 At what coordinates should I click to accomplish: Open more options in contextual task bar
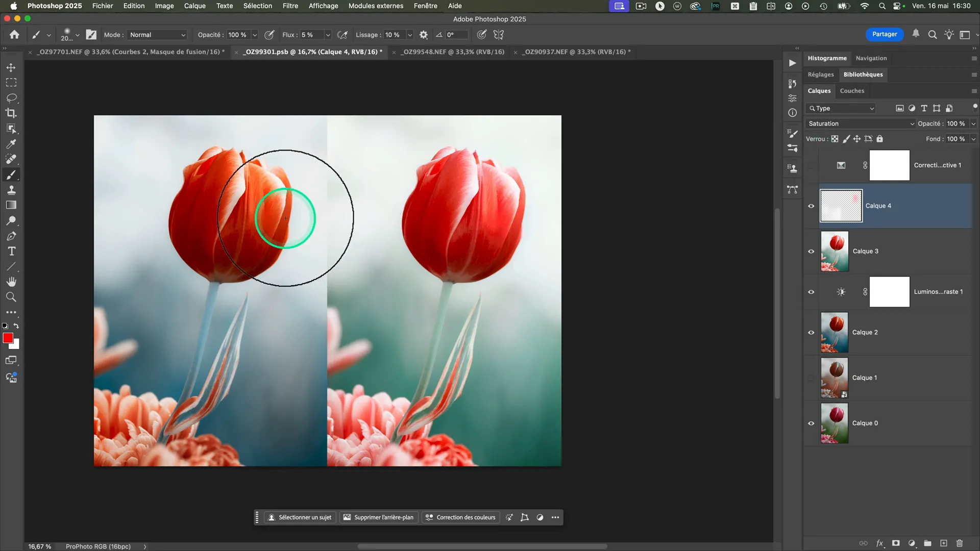[x=555, y=517]
